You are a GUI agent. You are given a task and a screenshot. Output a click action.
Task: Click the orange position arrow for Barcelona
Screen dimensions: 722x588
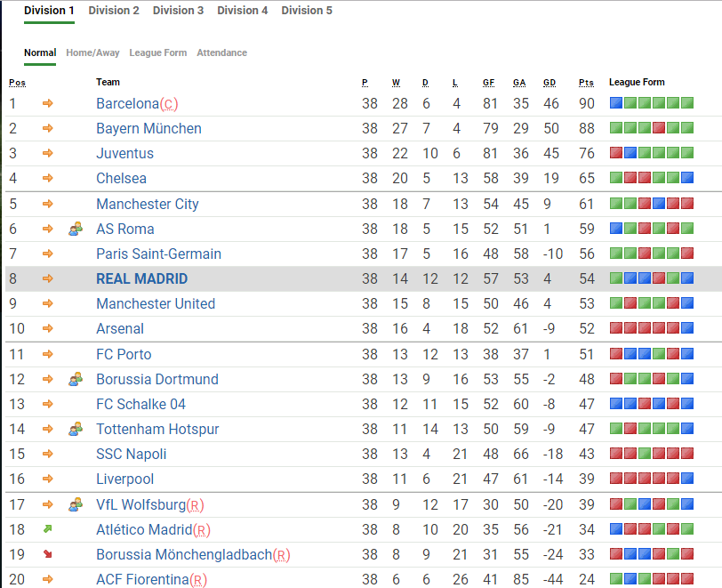48,103
